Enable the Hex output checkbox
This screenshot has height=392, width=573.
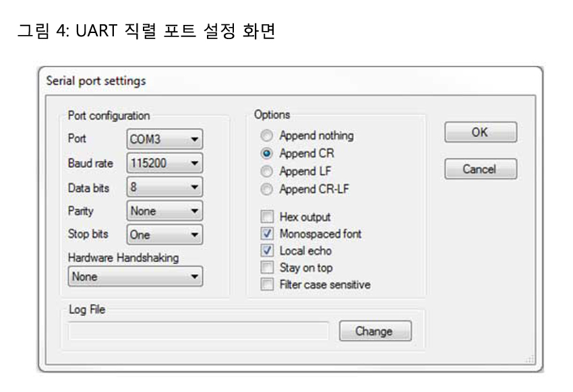pyautogui.click(x=268, y=217)
